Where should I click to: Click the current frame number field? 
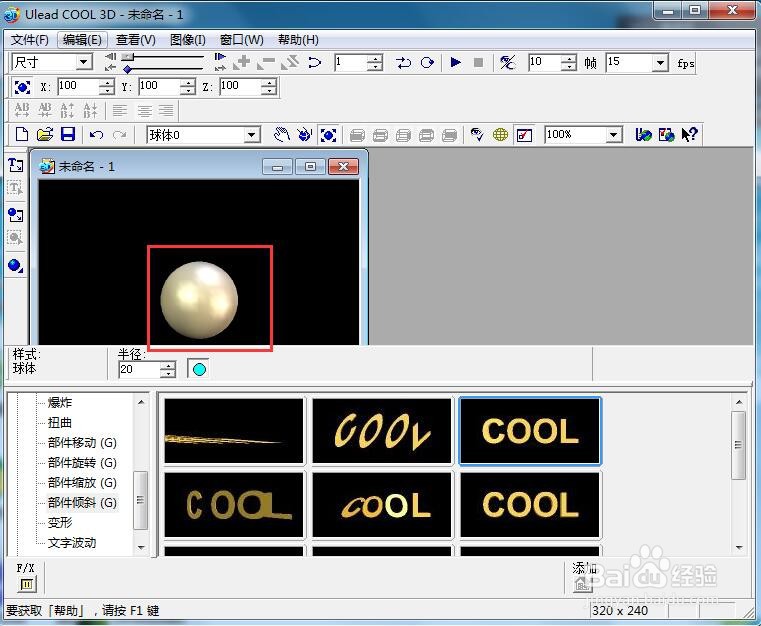tap(350, 63)
